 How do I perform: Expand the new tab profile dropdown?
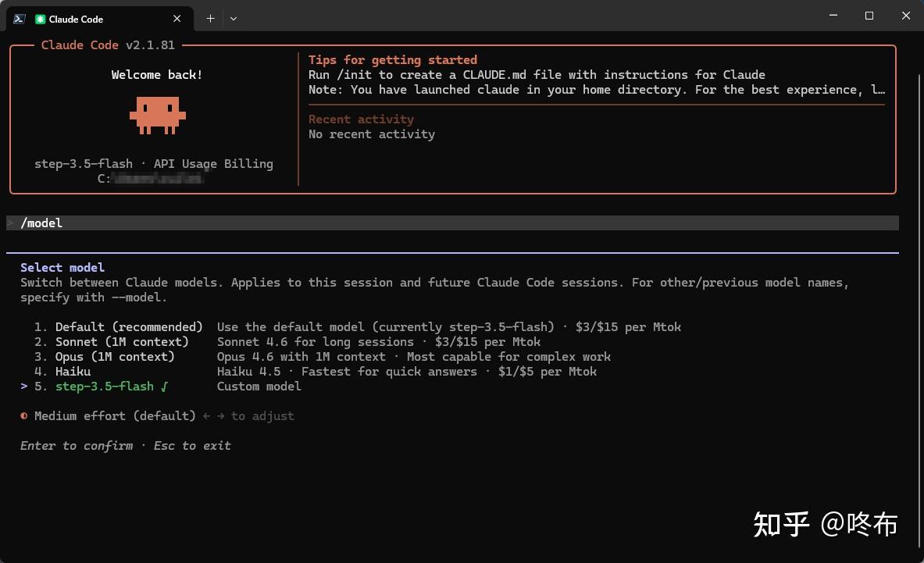coord(234,19)
